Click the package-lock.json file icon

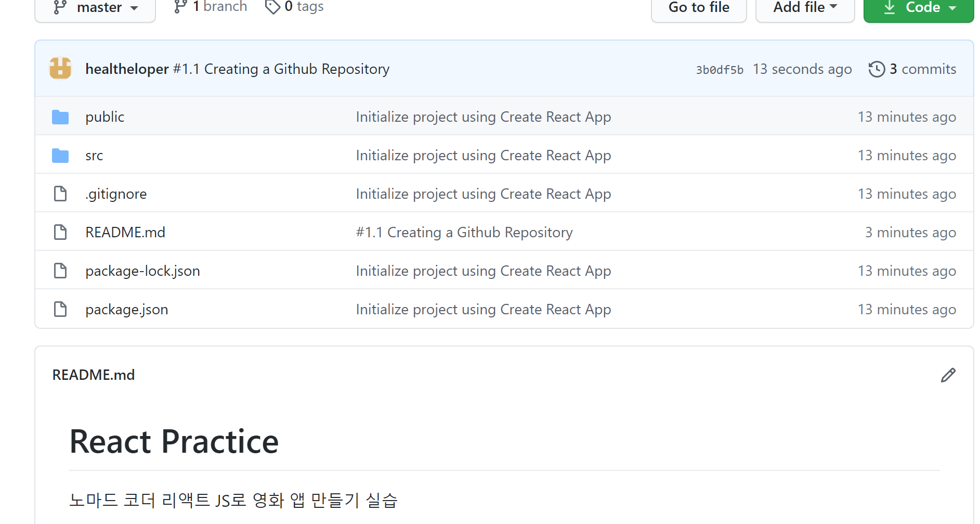click(60, 271)
